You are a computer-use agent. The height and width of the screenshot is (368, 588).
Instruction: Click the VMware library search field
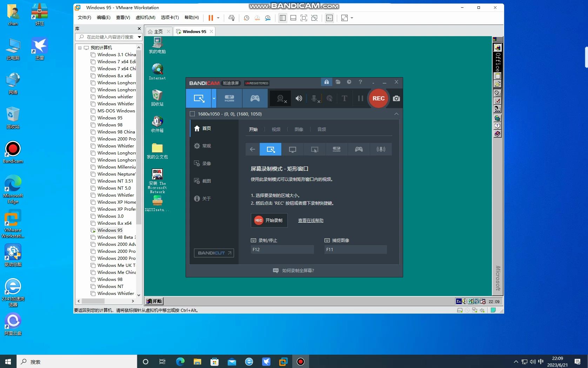tap(106, 37)
